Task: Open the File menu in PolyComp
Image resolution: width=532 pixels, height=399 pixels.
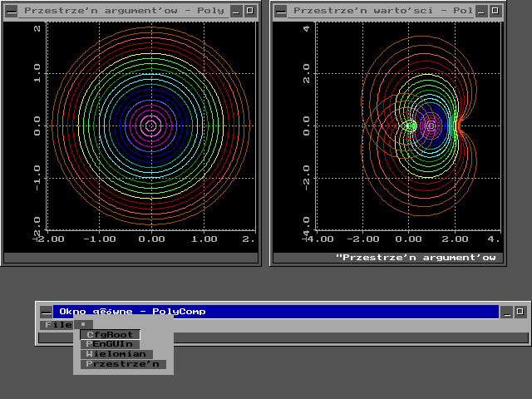Action: (57, 324)
